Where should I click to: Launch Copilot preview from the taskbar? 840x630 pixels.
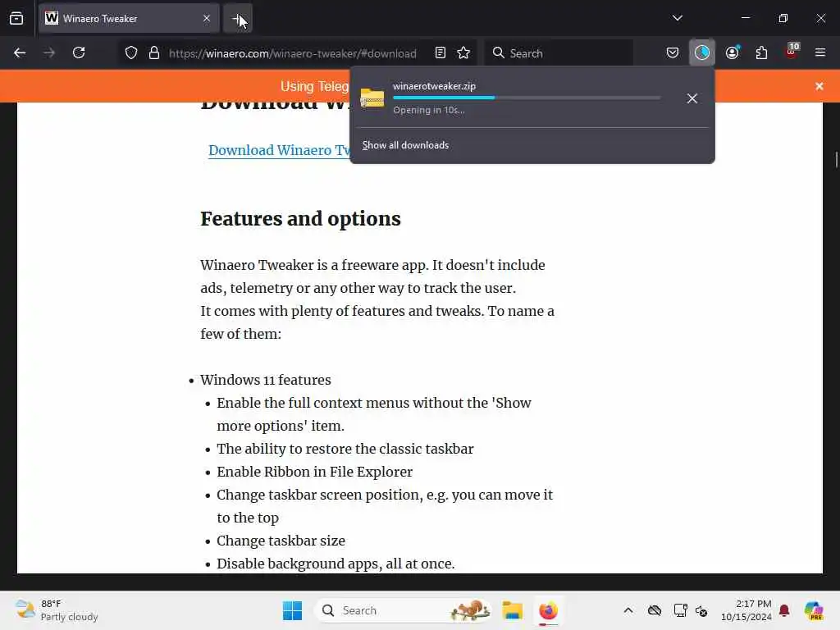pos(814,610)
